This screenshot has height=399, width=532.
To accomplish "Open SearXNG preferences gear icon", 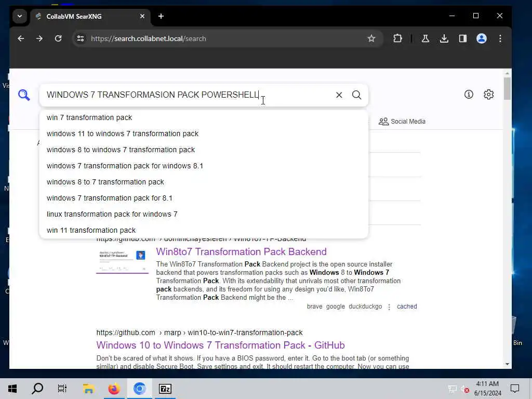I will coord(488,95).
